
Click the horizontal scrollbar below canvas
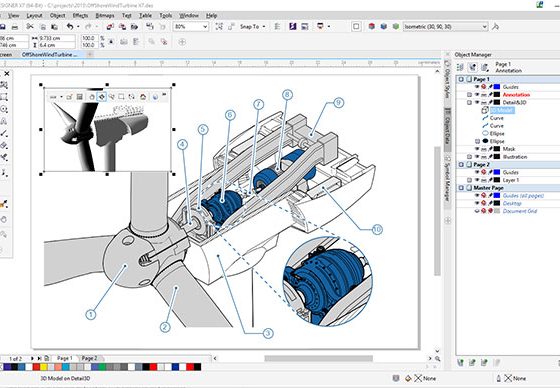[319, 358]
